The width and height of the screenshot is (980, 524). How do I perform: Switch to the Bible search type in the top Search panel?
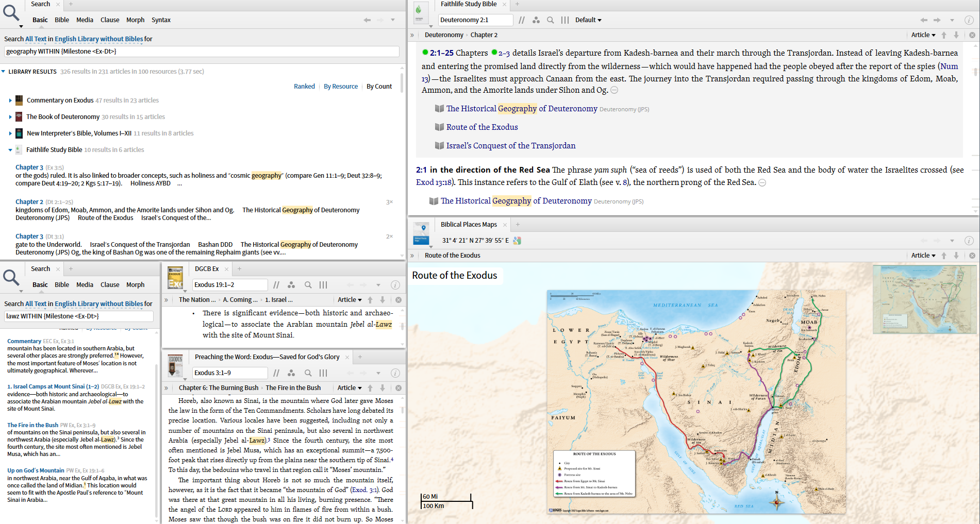[62, 20]
